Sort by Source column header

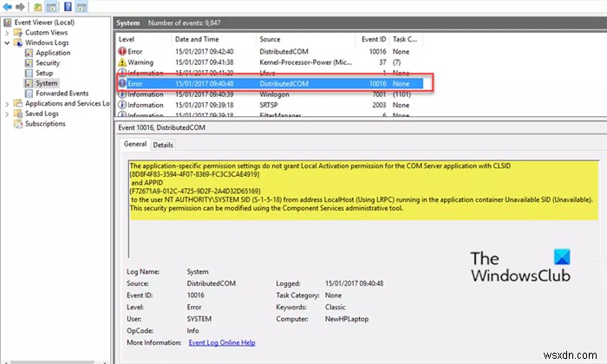pos(305,39)
